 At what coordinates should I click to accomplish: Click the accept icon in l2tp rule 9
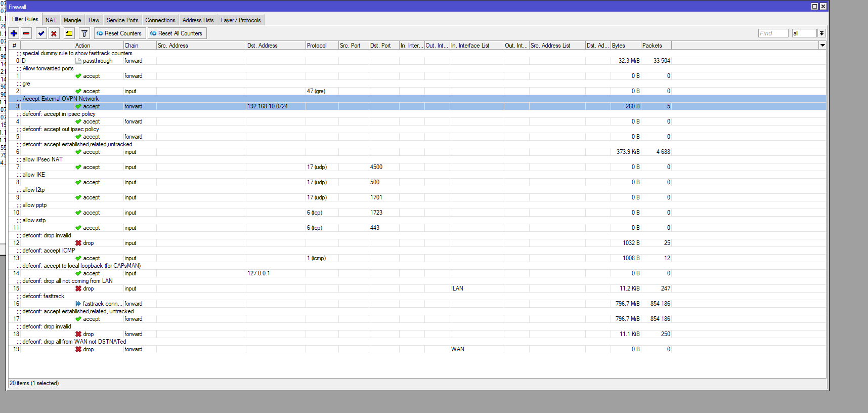tap(78, 197)
